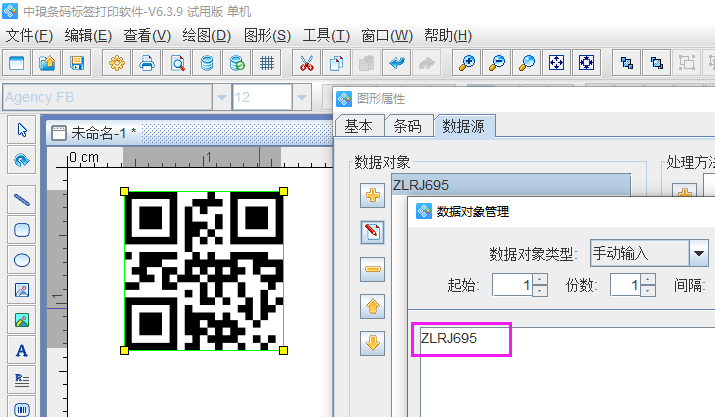Image resolution: width=715 pixels, height=417 pixels.
Task: Click the 起始 number field
Action: click(513, 285)
